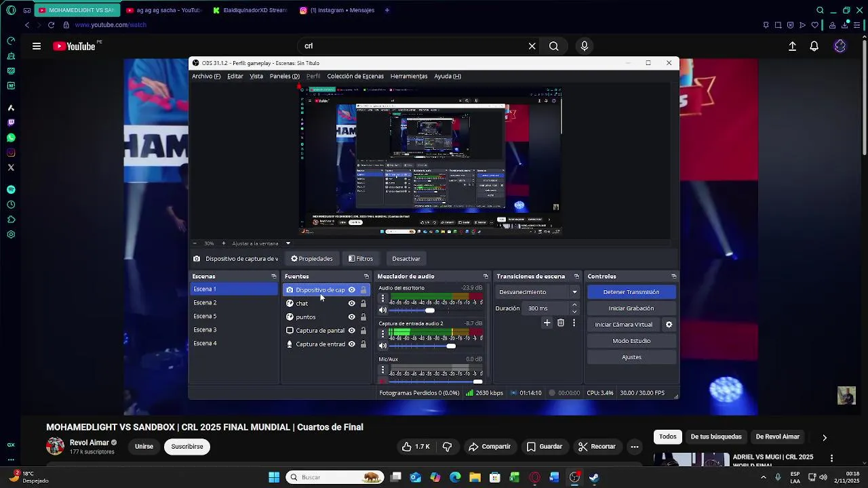The height and width of the screenshot is (488, 868).
Task: Select Escena 5 in scenes list
Action: [x=234, y=317]
